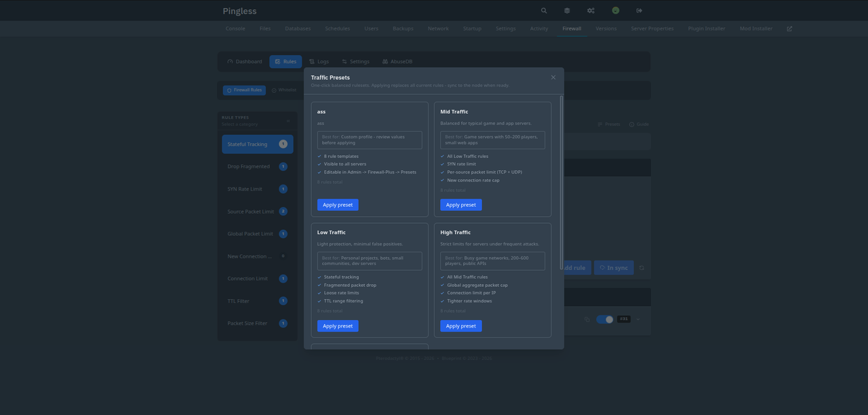Click the 'Mid Traffic' card title
This screenshot has width=868, height=415.
(454, 112)
